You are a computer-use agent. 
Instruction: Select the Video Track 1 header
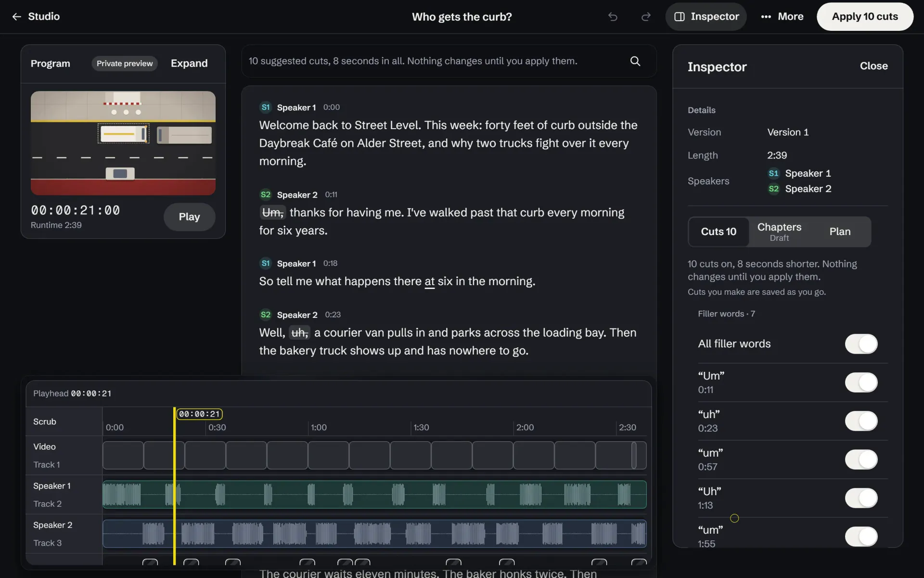coord(64,455)
